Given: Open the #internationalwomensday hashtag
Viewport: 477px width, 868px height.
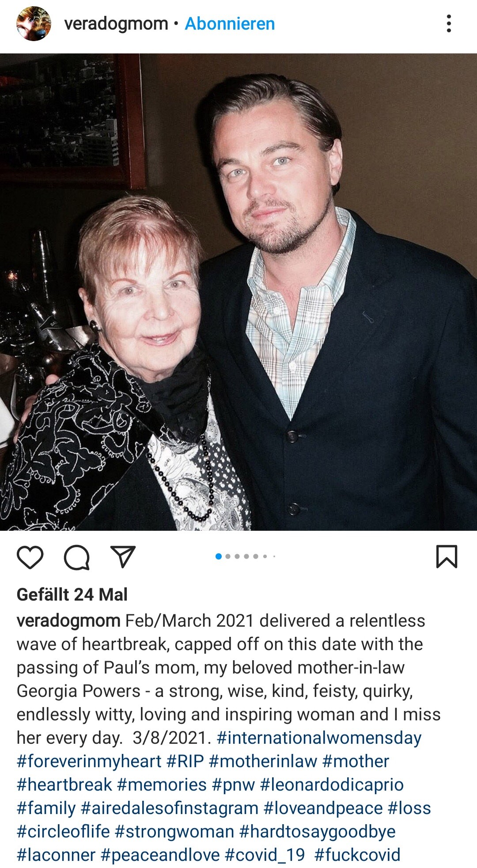Looking at the screenshot, I should click(x=319, y=738).
